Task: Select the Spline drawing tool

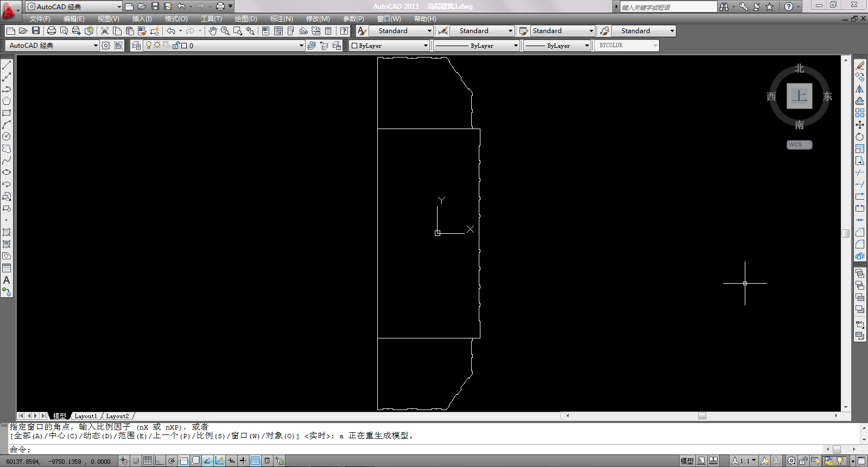Action: (7, 161)
